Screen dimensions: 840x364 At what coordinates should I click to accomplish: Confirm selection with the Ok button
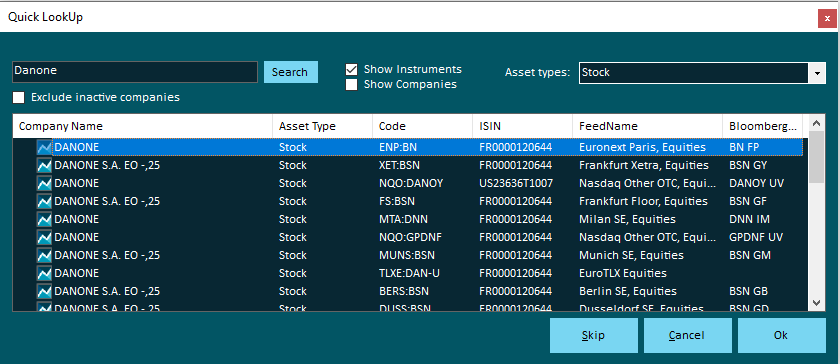tap(782, 336)
